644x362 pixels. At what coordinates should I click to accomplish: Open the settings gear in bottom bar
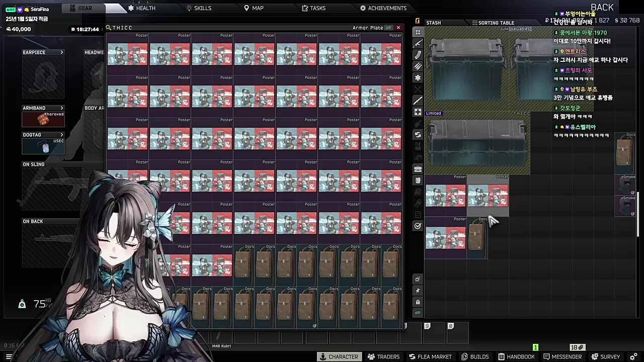pyautogui.click(x=633, y=357)
